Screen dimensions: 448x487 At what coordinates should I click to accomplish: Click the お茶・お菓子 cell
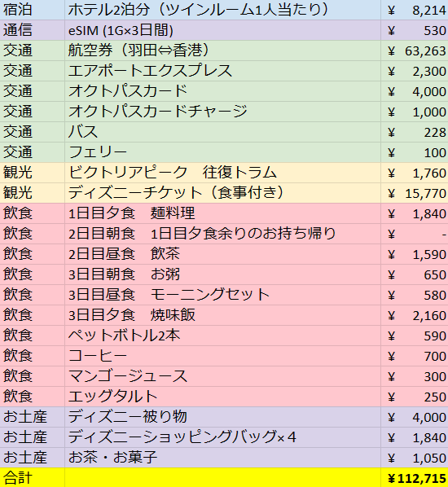tap(222, 458)
